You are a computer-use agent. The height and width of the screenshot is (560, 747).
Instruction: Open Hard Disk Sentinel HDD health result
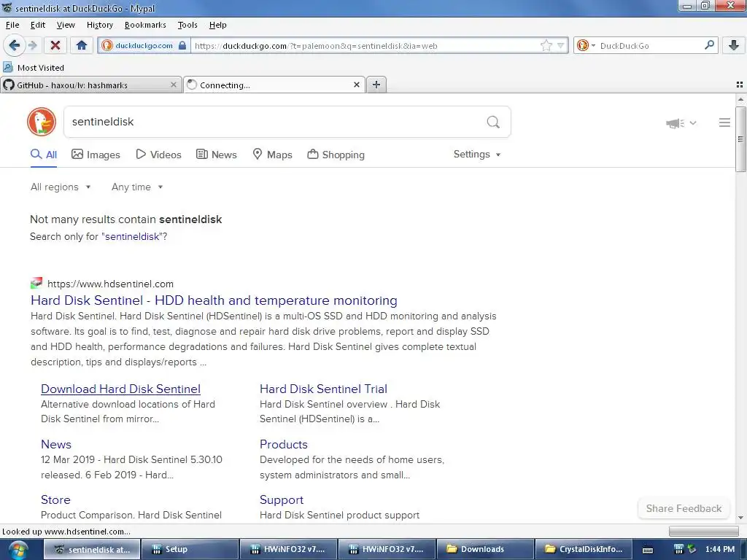(x=214, y=300)
